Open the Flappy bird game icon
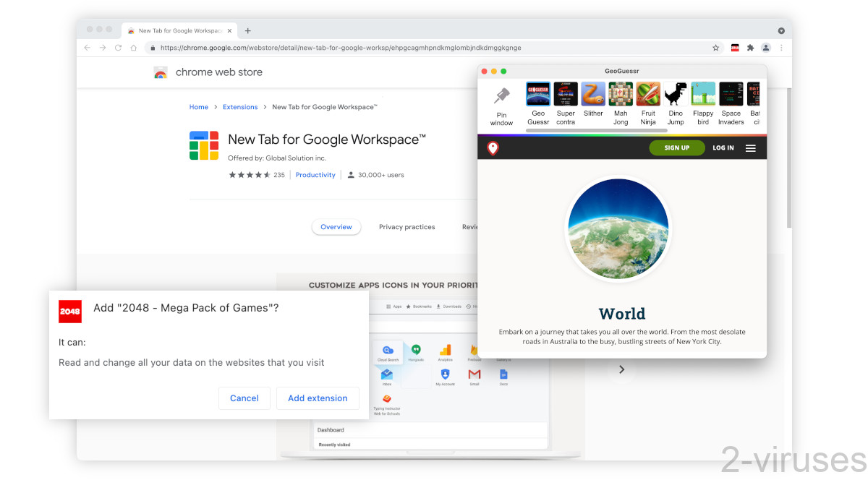Viewport: 868px width, 480px height. click(x=703, y=94)
